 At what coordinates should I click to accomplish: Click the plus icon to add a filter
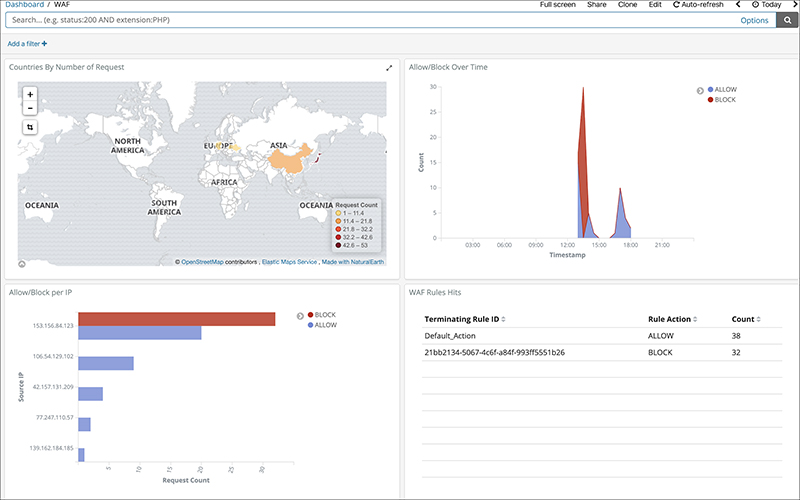tap(44, 44)
